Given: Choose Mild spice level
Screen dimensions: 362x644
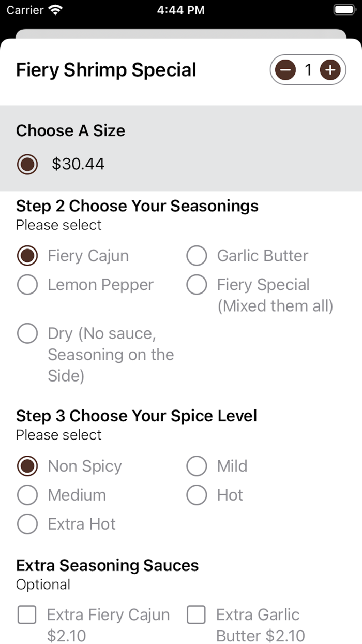Looking at the screenshot, I should point(197,466).
